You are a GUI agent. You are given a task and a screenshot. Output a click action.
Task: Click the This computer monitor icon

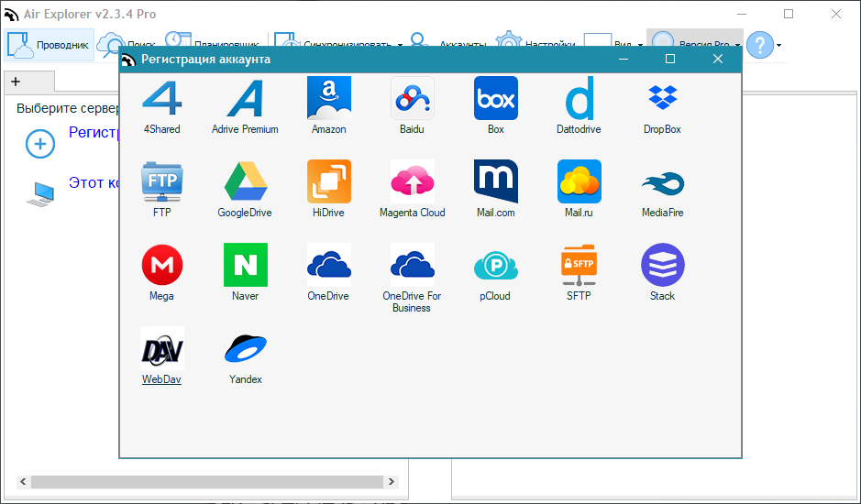click(x=40, y=194)
